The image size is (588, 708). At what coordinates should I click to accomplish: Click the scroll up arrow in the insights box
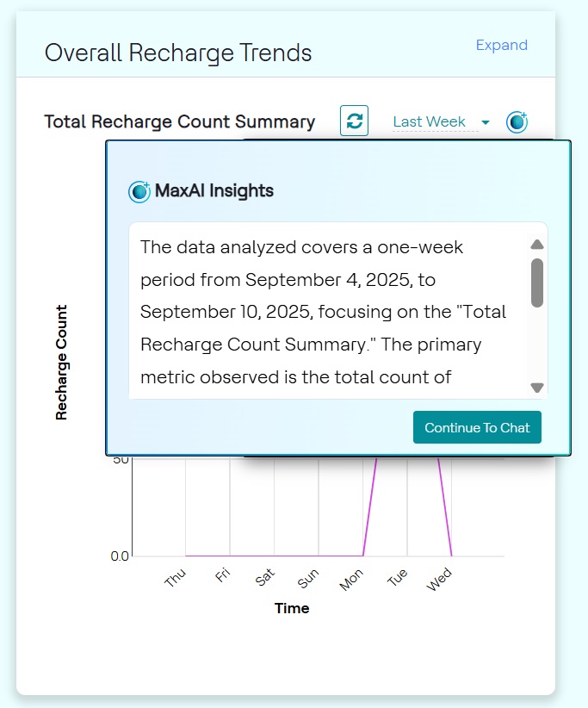click(x=537, y=245)
